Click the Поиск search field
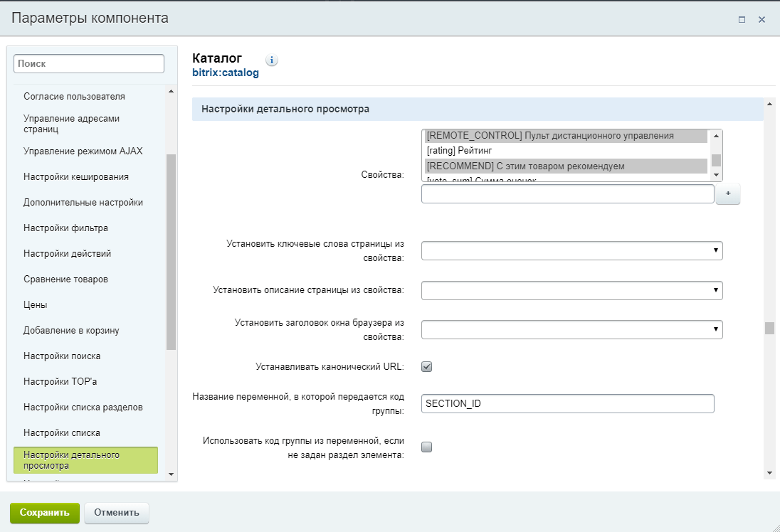 coord(89,63)
